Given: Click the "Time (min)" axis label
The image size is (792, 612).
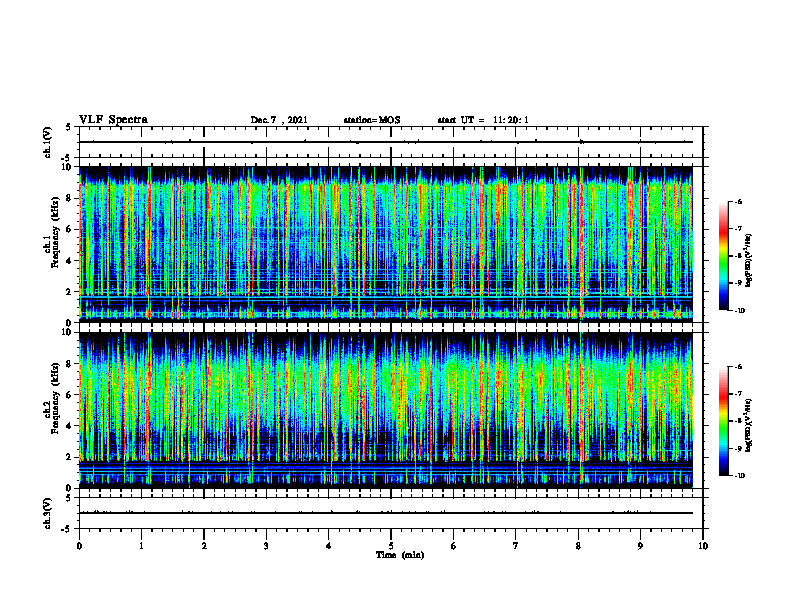Looking at the screenshot, I should coord(400,555).
